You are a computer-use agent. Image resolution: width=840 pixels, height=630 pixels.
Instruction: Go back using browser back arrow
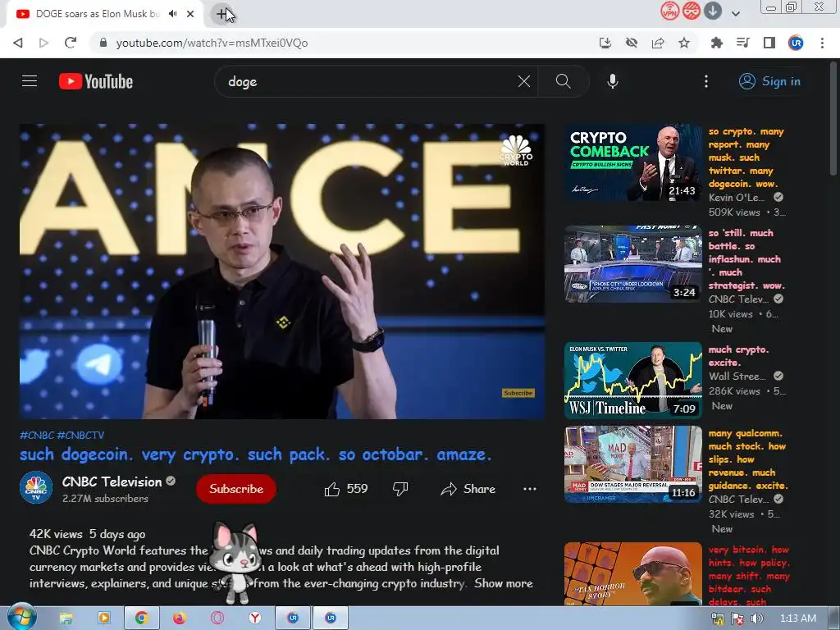18,43
